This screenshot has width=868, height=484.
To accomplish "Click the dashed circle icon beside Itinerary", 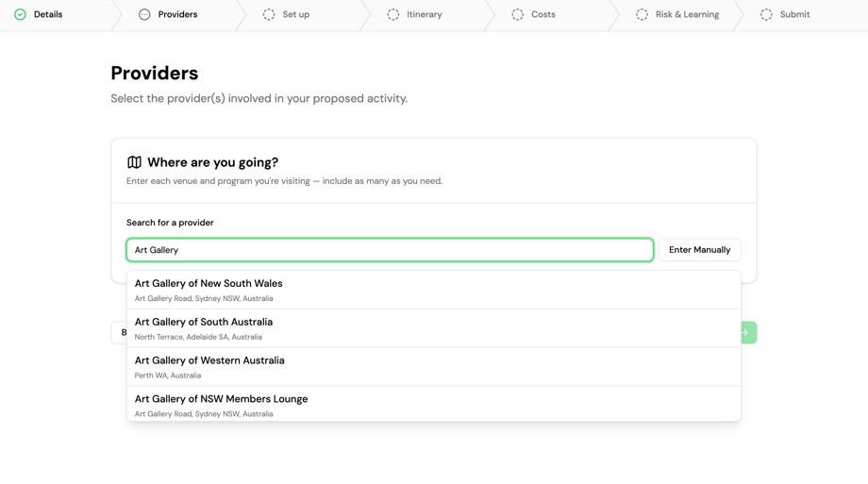I will [393, 15].
